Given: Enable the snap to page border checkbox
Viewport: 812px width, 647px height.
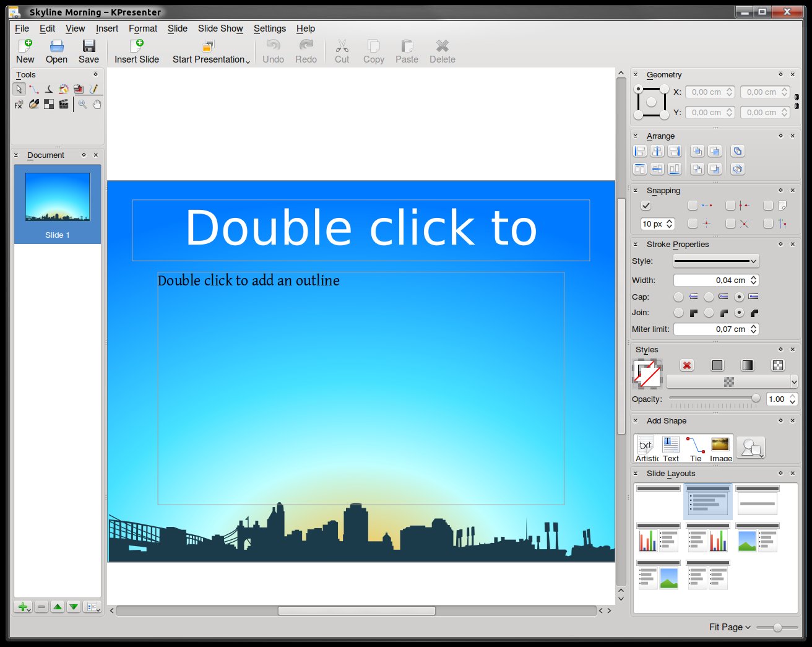Looking at the screenshot, I should point(769,206).
